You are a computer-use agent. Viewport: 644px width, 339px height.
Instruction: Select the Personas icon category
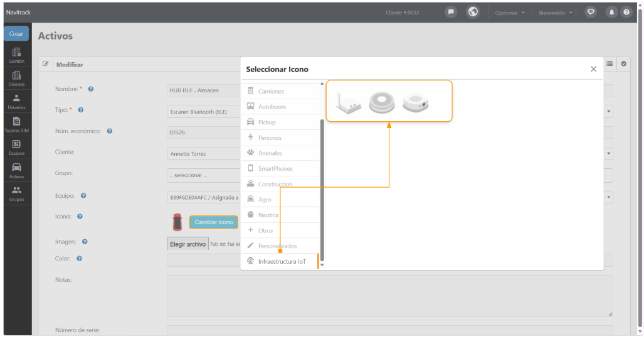[280, 138]
